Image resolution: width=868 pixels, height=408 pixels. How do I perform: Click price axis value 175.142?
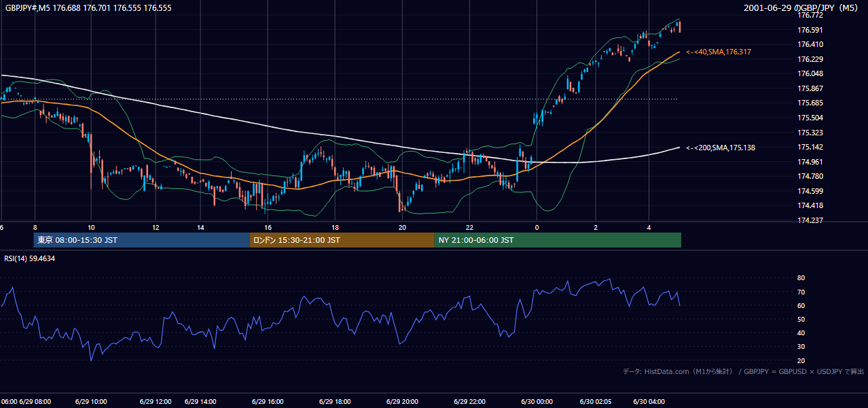pos(810,147)
